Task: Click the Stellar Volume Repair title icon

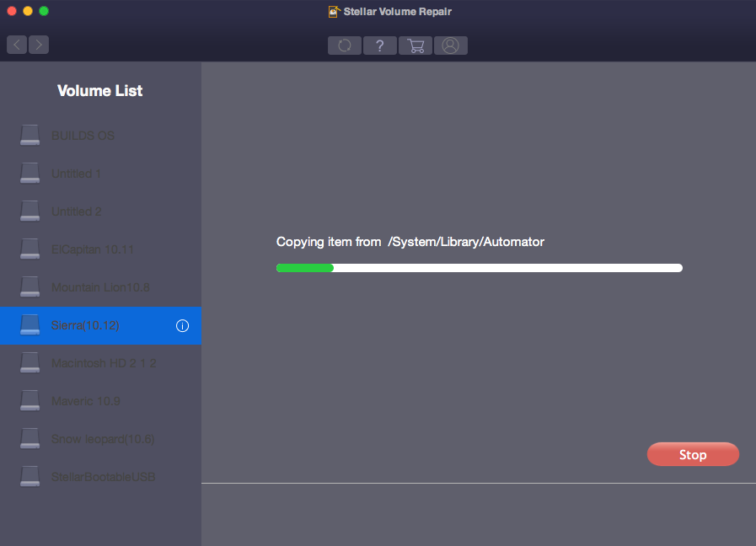Action: [334, 12]
